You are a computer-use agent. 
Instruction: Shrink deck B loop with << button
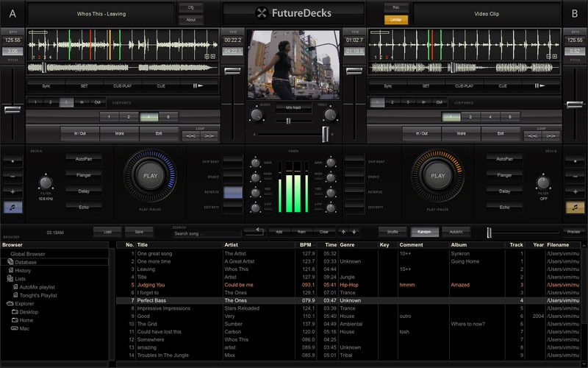click(532, 135)
